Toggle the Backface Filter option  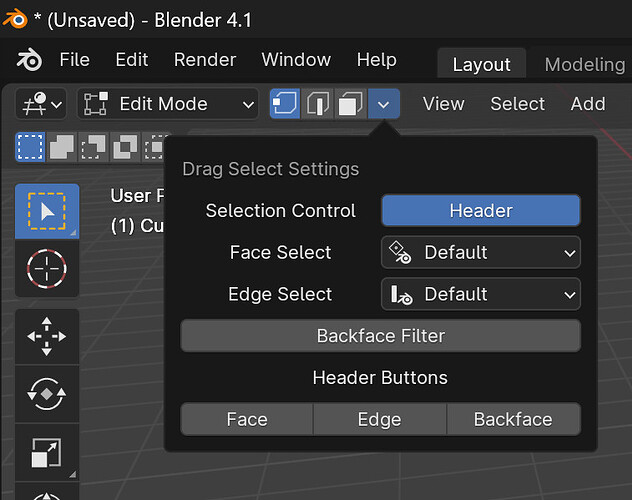380,336
